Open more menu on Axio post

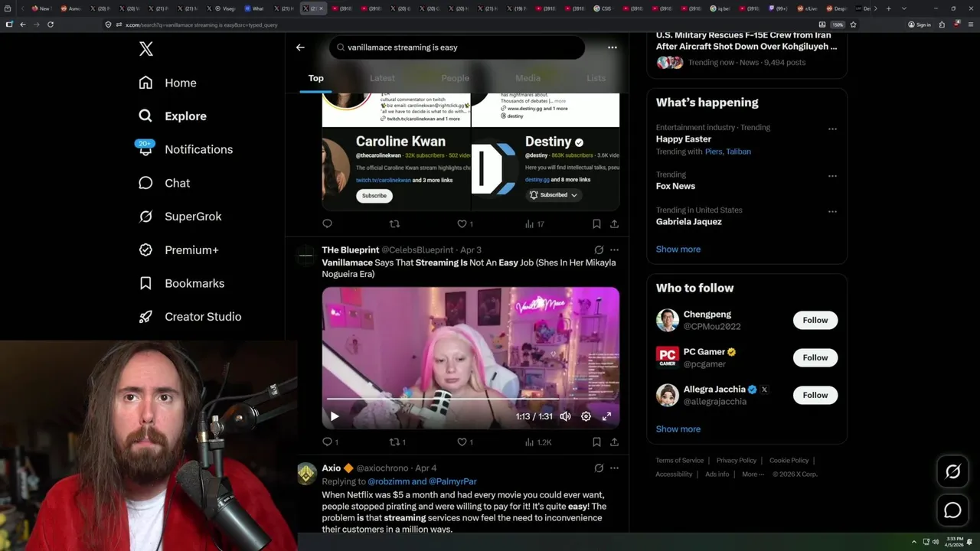(x=614, y=468)
